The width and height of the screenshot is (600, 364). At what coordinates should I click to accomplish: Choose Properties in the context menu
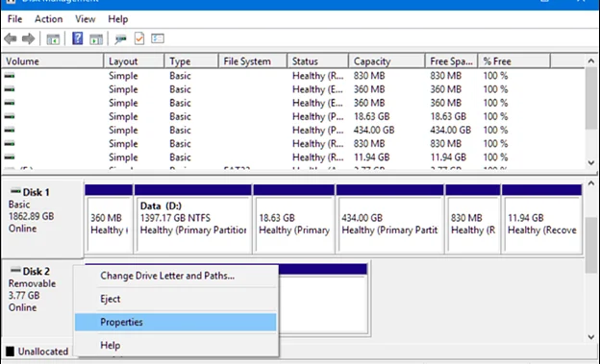tap(176, 322)
